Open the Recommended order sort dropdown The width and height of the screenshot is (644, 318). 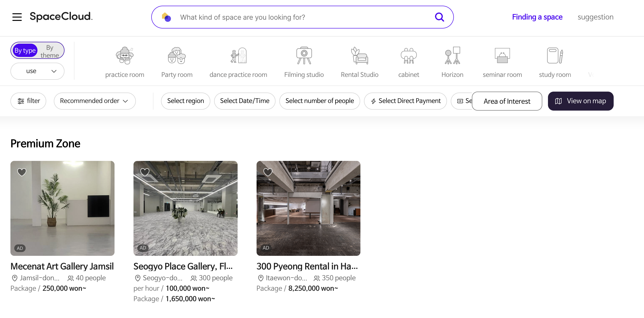pyautogui.click(x=95, y=101)
